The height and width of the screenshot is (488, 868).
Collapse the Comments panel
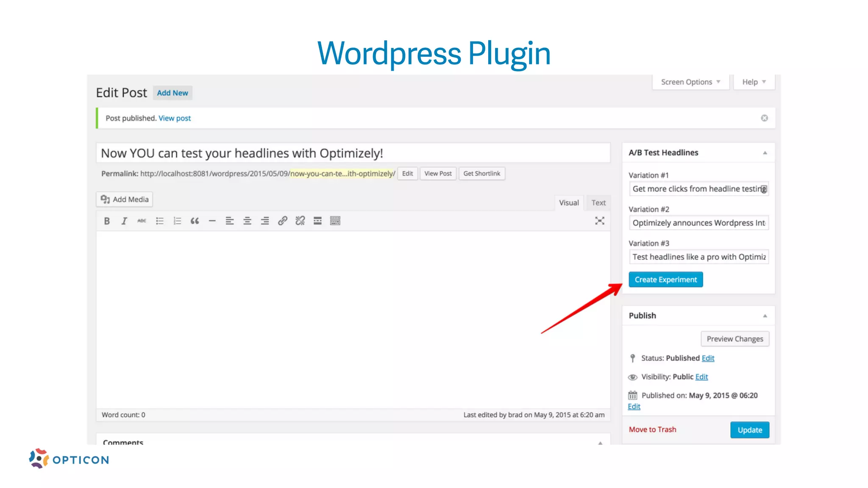pyautogui.click(x=600, y=443)
